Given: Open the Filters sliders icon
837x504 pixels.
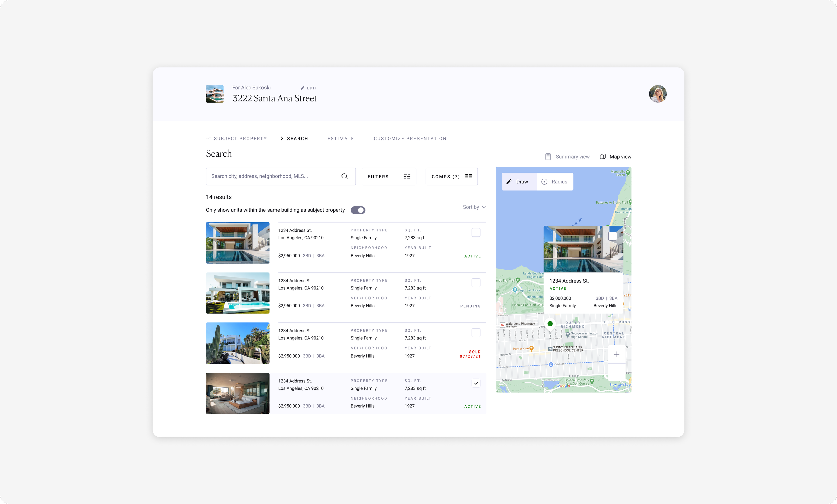Looking at the screenshot, I should pyautogui.click(x=407, y=177).
